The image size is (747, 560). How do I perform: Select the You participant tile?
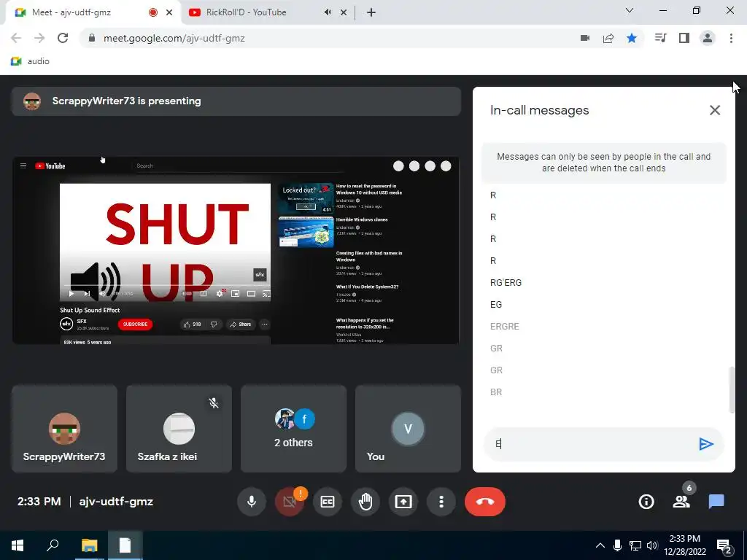408,429
